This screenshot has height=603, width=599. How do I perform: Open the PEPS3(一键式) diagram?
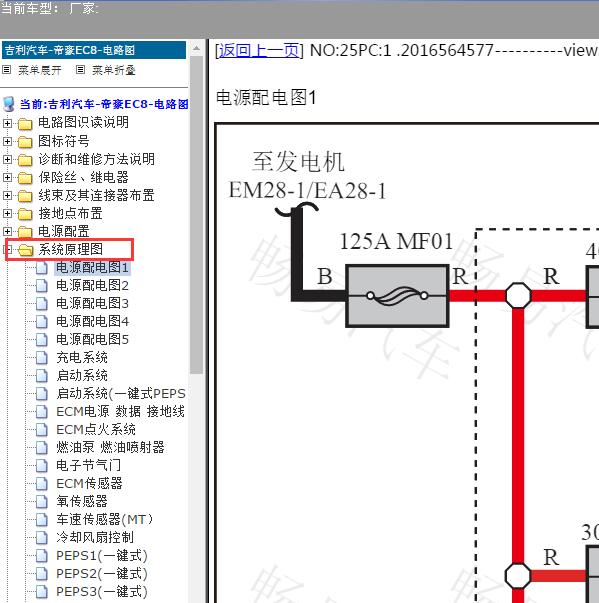click(102, 591)
